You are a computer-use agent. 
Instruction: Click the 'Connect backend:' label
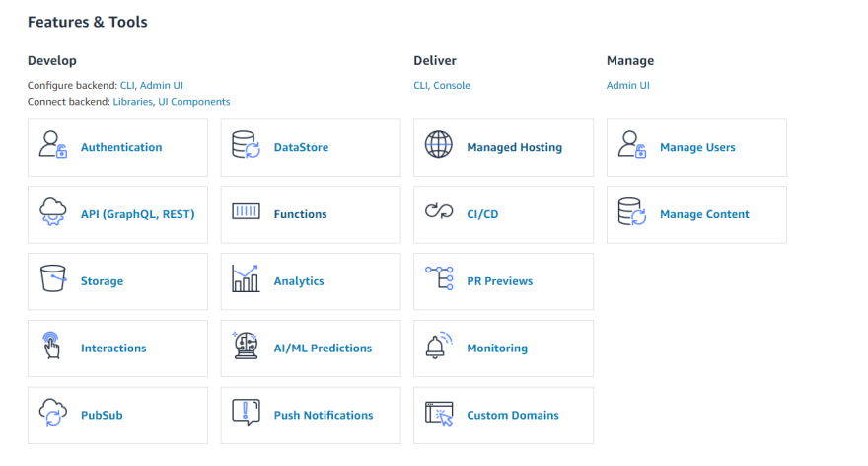[69, 102]
